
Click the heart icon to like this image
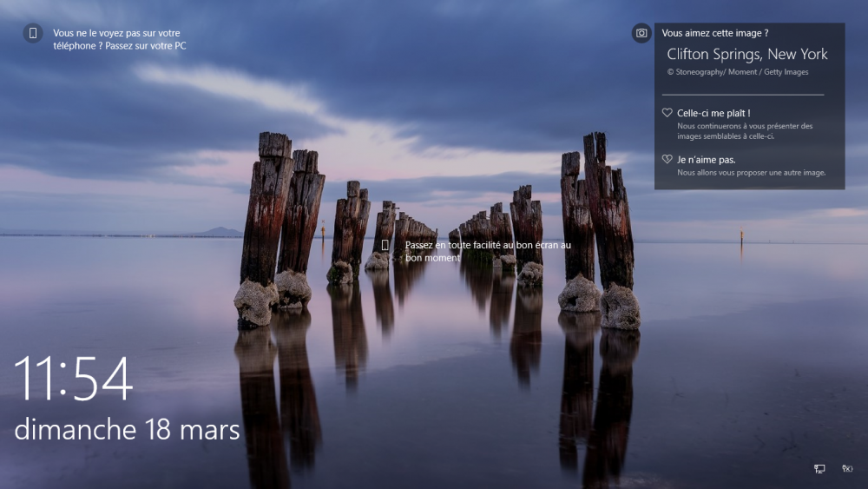(667, 113)
